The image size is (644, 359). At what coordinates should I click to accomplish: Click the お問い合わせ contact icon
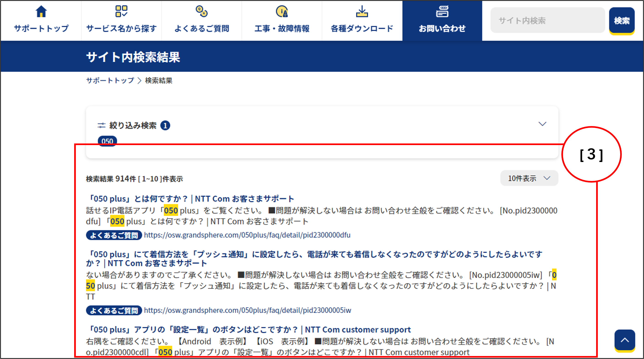[x=442, y=11]
